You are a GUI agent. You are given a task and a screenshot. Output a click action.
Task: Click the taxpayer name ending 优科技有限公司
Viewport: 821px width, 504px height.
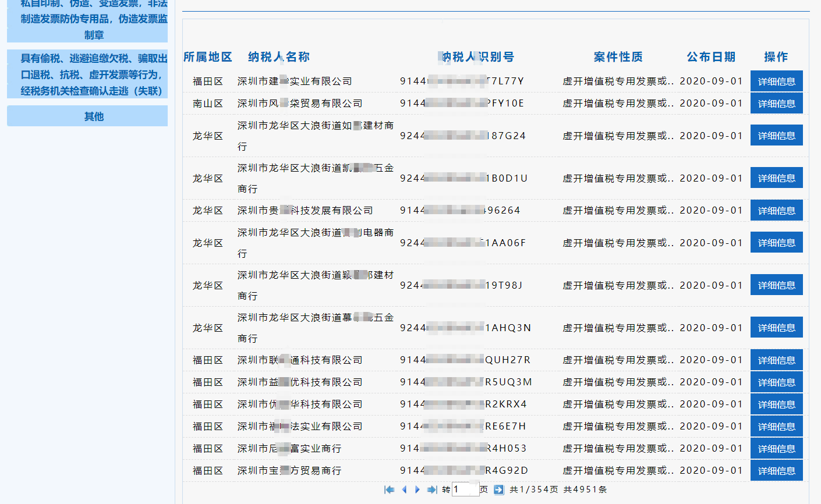(x=300, y=382)
